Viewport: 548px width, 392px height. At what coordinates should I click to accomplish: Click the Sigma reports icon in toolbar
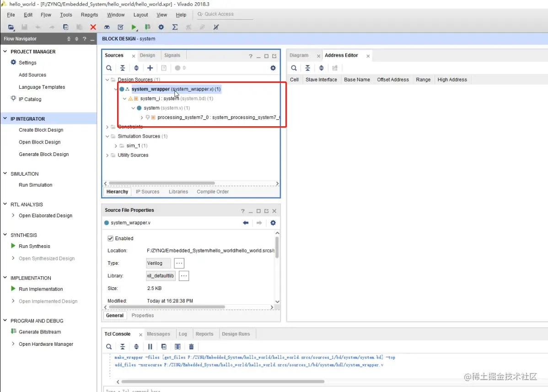tap(175, 27)
